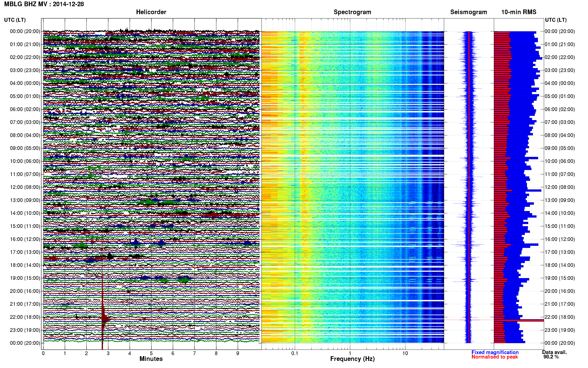Select the left time label '17:00 (13:00)'

[25, 252]
